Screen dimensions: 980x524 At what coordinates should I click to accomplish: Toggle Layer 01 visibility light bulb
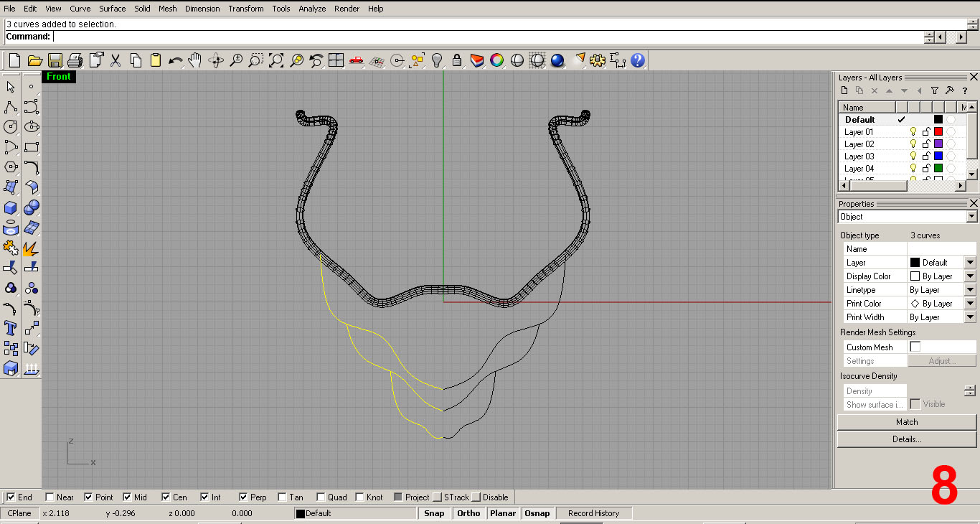(x=913, y=132)
